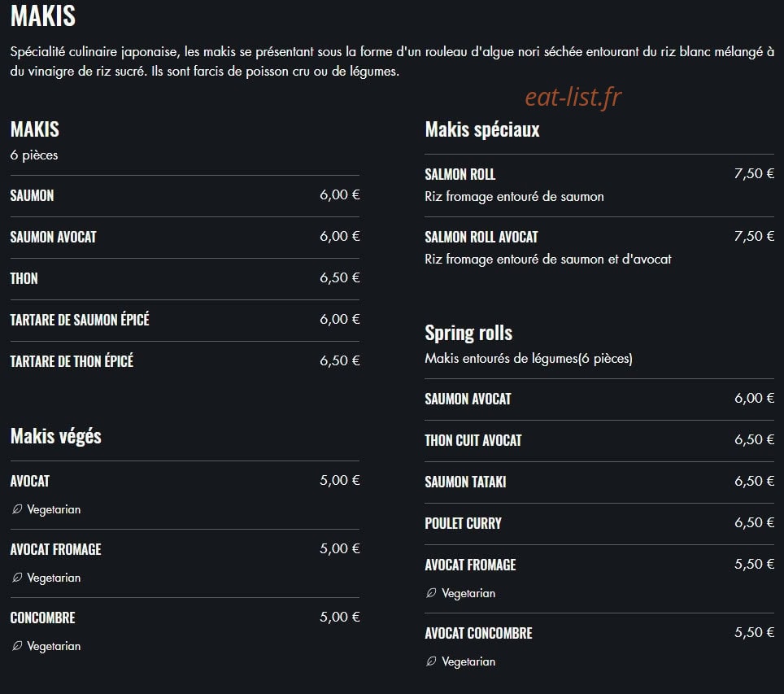Click the Vegetarian leaf icon under AVOCAT
Viewport: 784px width, 694px height.
[x=17, y=509]
